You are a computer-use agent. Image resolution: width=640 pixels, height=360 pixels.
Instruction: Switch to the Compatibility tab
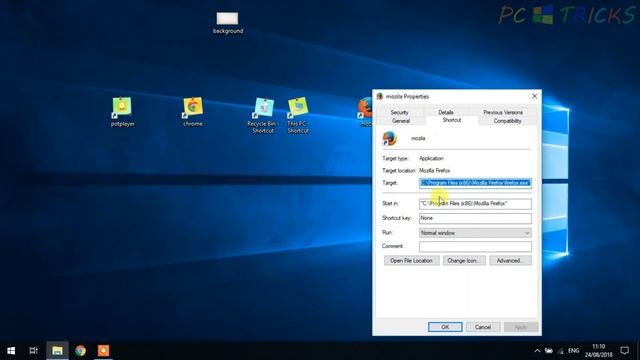click(507, 121)
